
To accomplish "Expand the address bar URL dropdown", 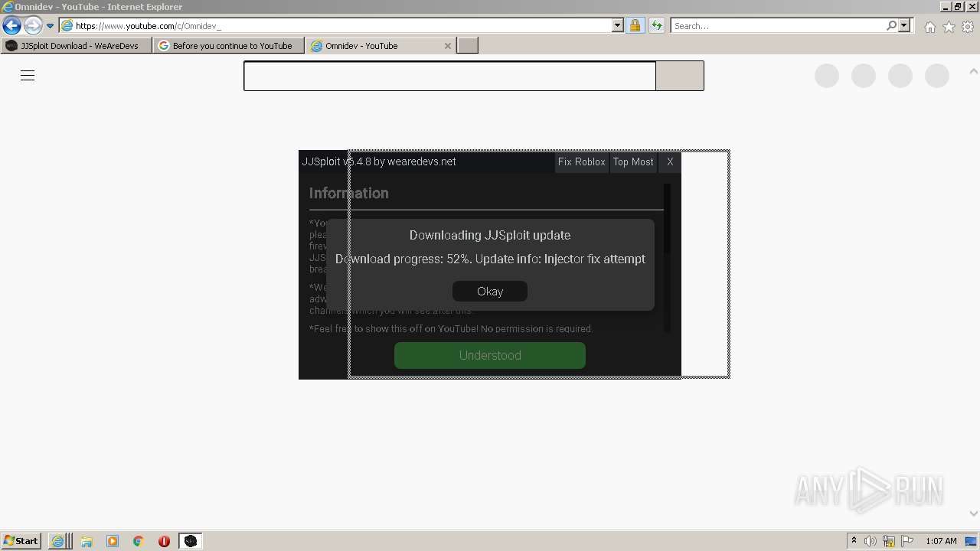I will 618,25.
